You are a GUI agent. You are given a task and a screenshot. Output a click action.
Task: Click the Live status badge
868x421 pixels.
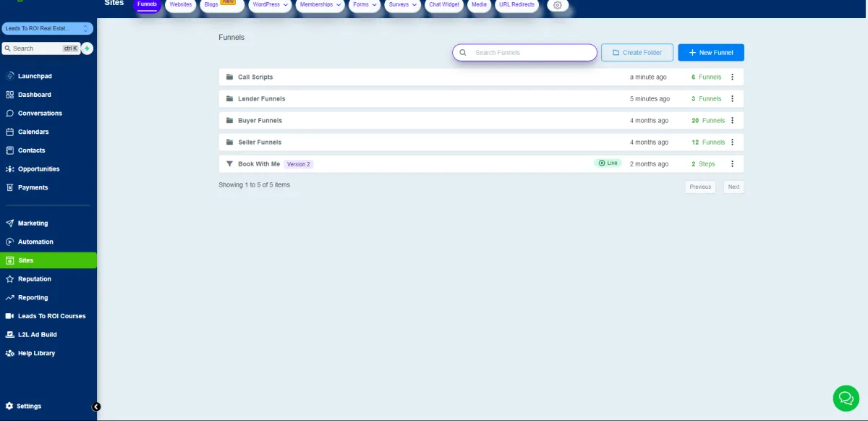[608, 163]
